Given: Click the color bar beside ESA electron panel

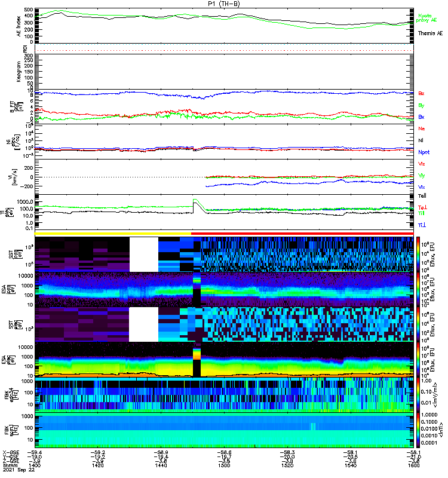Looking at the screenshot, I should point(418,360).
